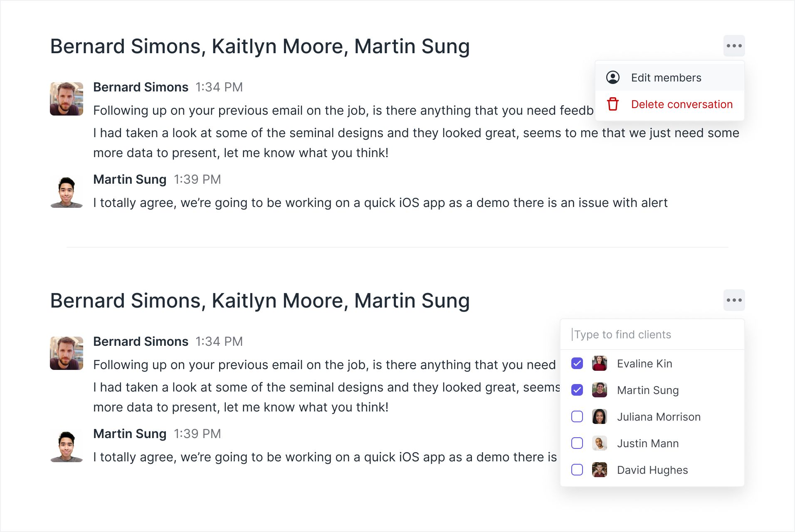Open the top conversation's three-dot menu
The width and height of the screenshot is (795, 532).
pyautogui.click(x=734, y=46)
